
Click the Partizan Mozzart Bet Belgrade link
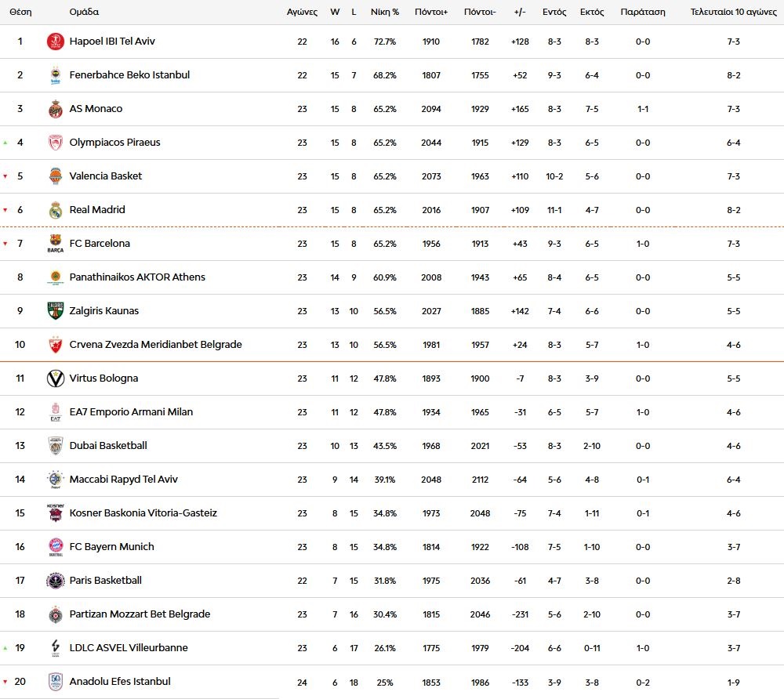tap(140, 614)
